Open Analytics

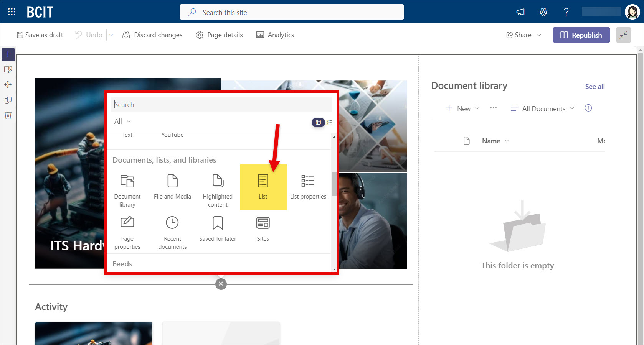click(275, 35)
